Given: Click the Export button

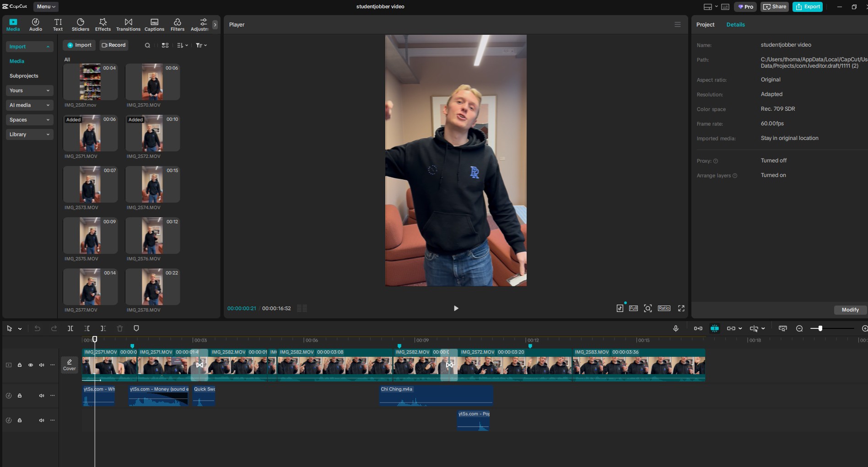Looking at the screenshot, I should 808,6.
